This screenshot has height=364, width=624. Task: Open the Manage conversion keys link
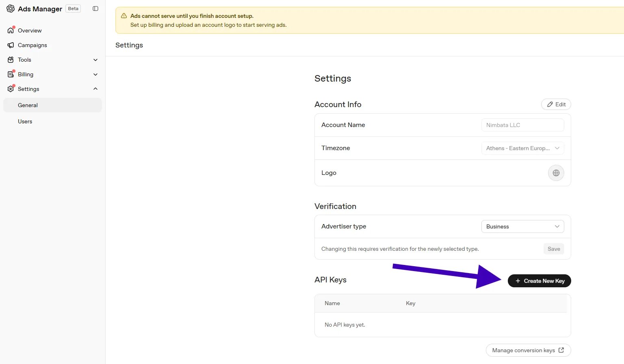point(529,350)
